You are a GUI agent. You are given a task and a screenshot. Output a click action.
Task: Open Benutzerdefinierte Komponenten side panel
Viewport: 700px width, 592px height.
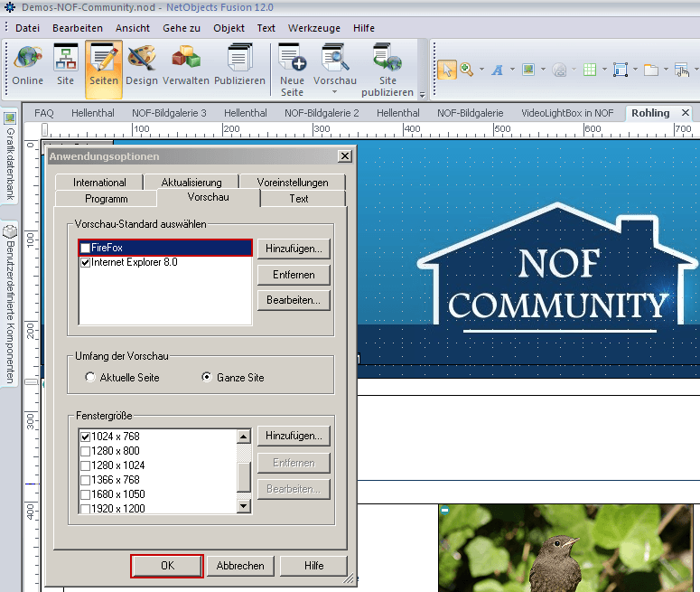[x=10, y=305]
